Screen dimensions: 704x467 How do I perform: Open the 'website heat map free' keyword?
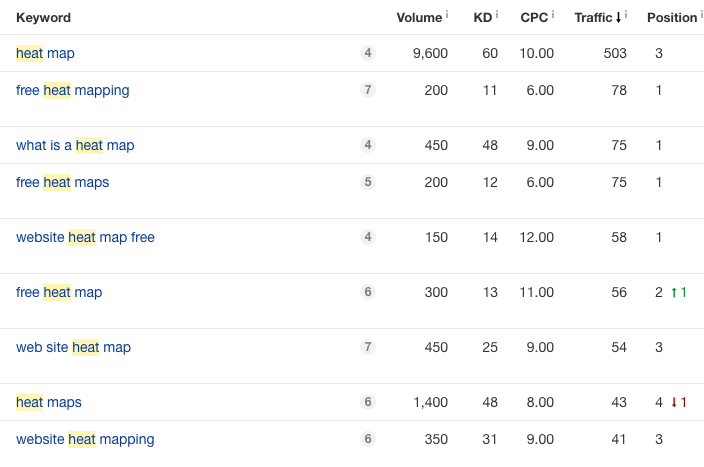click(x=85, y=237)
